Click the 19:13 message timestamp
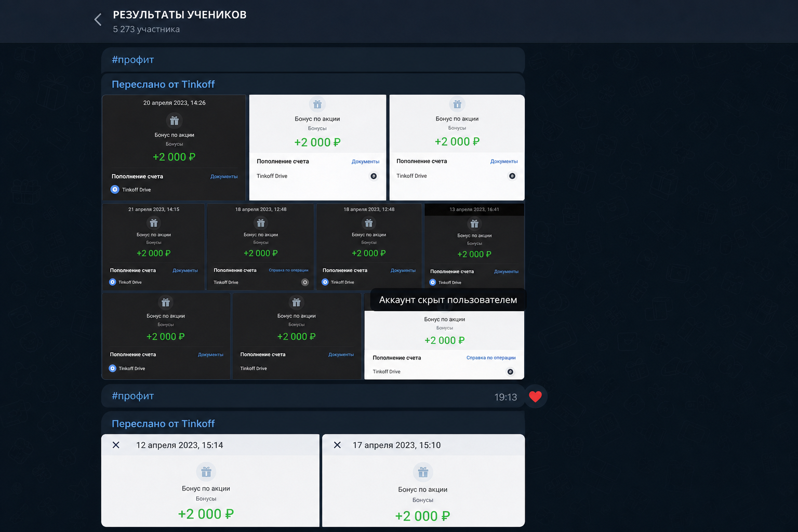 [506, 397]
